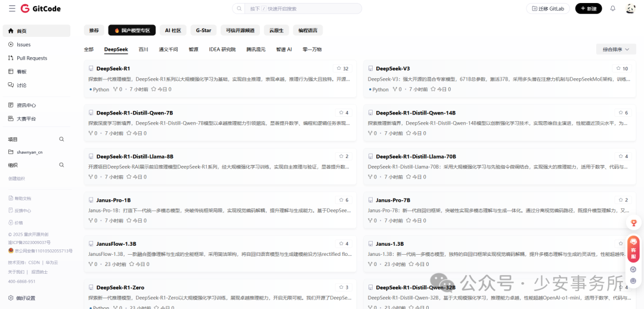Select the 全部 filter
644x309 pixels.
click(89, 50)
